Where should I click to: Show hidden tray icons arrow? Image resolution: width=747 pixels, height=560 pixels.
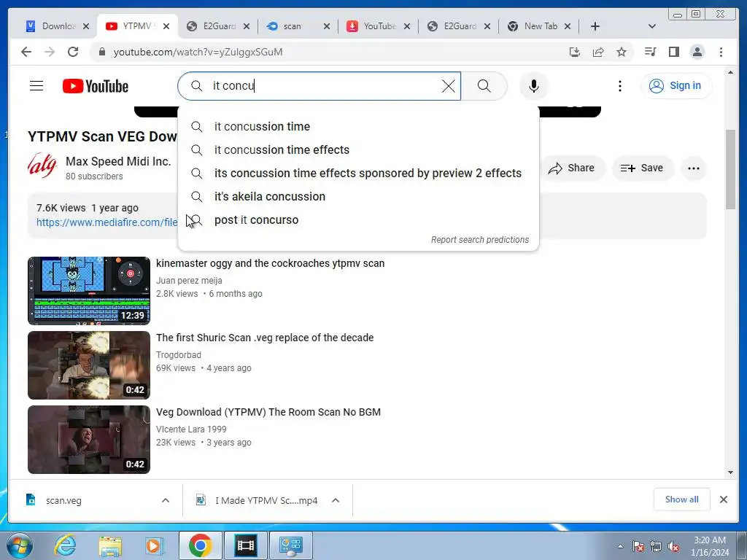pyautogui.click(x=620, y=546)
